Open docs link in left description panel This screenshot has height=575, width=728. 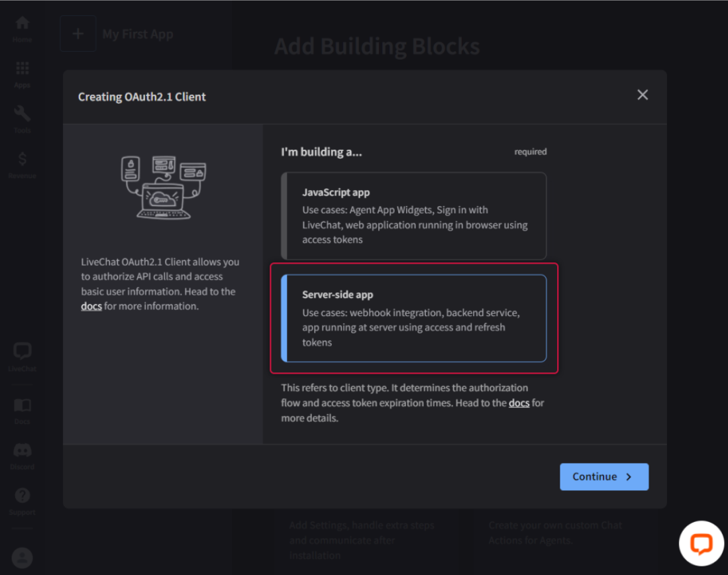[x=91, y=306]
